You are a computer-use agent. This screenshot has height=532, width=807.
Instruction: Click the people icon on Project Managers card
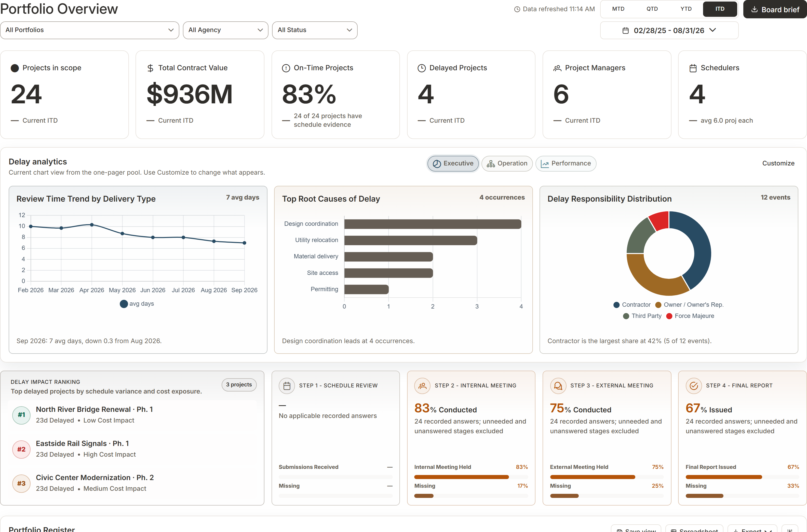(557, 68)
